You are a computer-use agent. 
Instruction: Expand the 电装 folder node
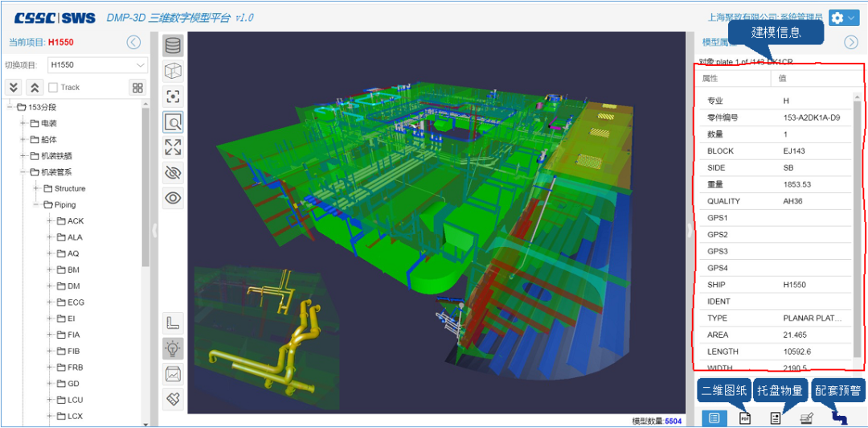point(23,123)
